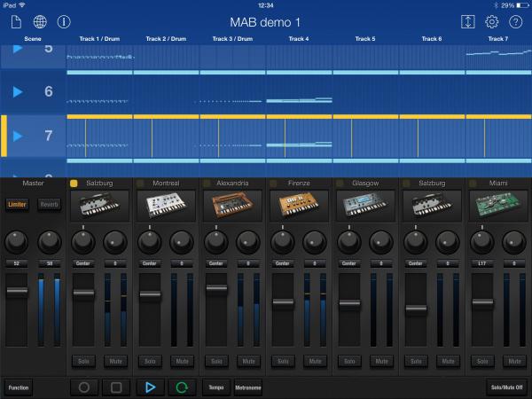Screen dimensions: 532x399
Task: Open the Salzburg gadget on Track 1
Action: click(x=99, y=205)
